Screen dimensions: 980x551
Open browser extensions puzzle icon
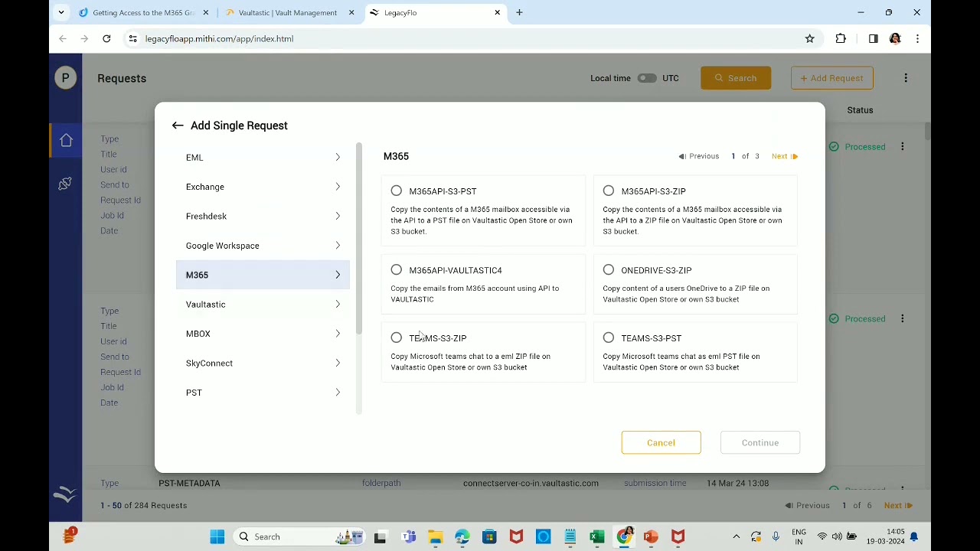[841, 39]
